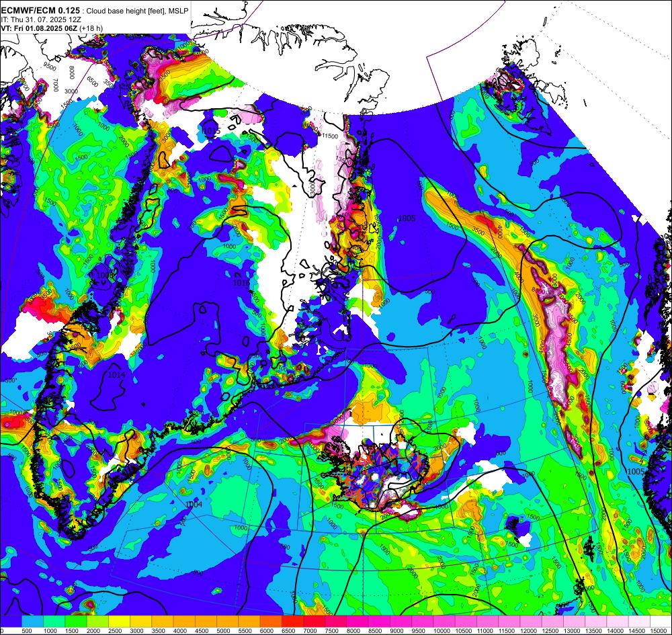
Task: Click the '5000' tick on the color scale
Action: [223, 631]
